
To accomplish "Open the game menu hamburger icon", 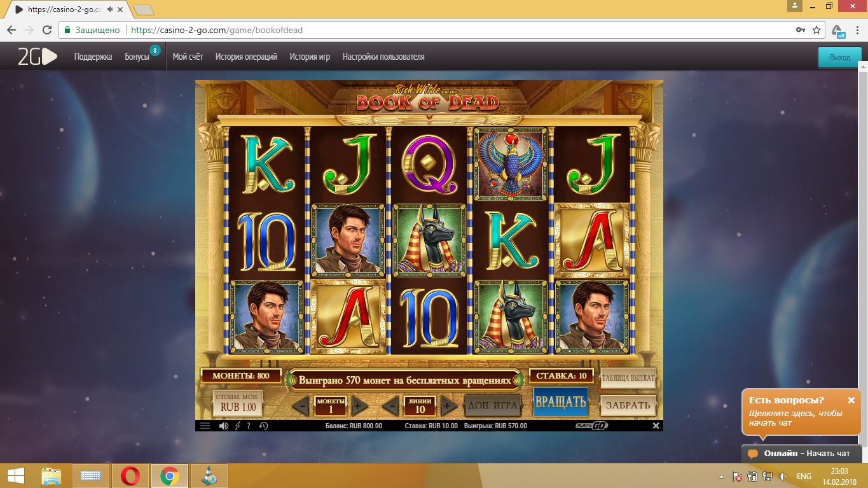I will click(205, 426).
